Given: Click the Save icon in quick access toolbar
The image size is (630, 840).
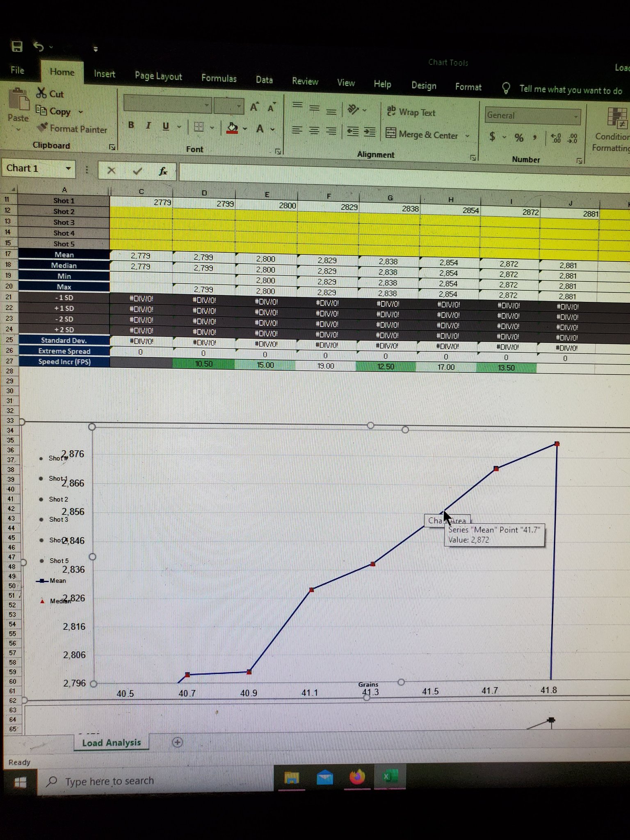Looking at the screenshot, I should [17, 46].
